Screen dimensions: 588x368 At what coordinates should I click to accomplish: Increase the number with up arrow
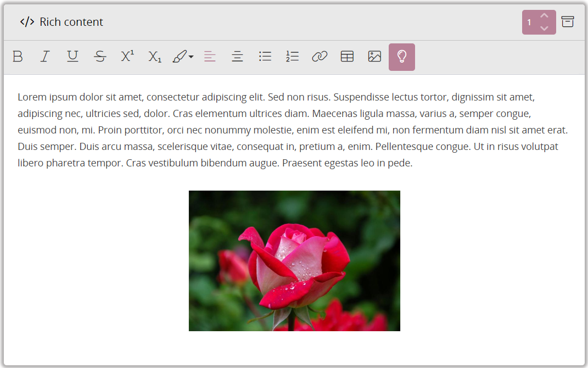[x=544, y=16]
